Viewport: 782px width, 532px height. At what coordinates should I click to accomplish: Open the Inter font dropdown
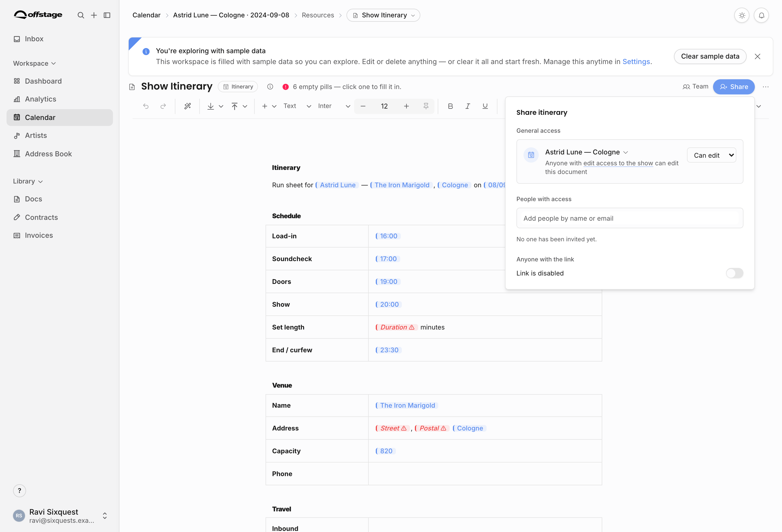point(334,106)
